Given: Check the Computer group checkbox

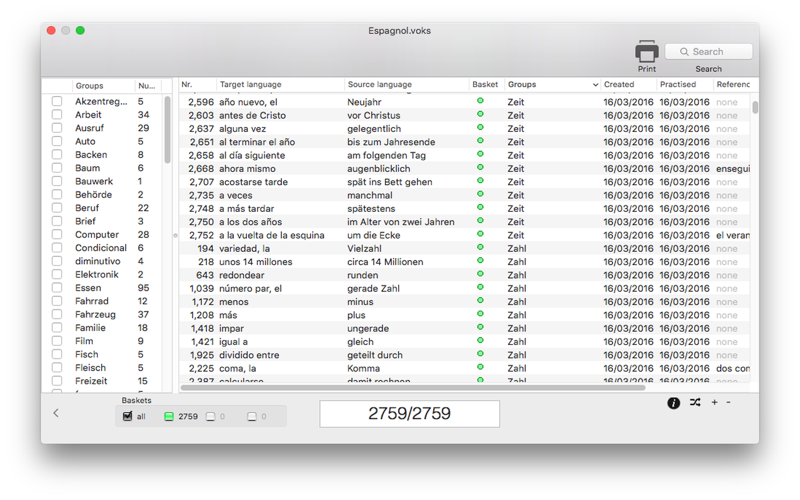Looking at the screenshot, I should (57, 235).
